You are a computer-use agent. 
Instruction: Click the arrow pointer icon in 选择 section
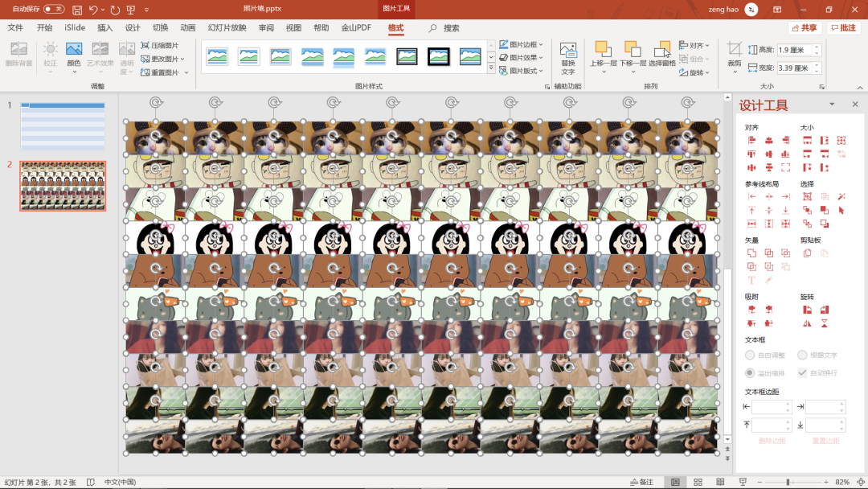click(841, 210)
